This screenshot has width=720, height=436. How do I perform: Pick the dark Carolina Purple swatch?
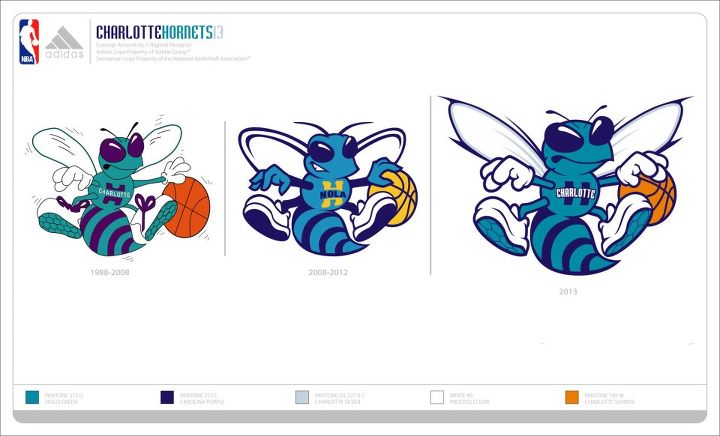tap(167, 397)
